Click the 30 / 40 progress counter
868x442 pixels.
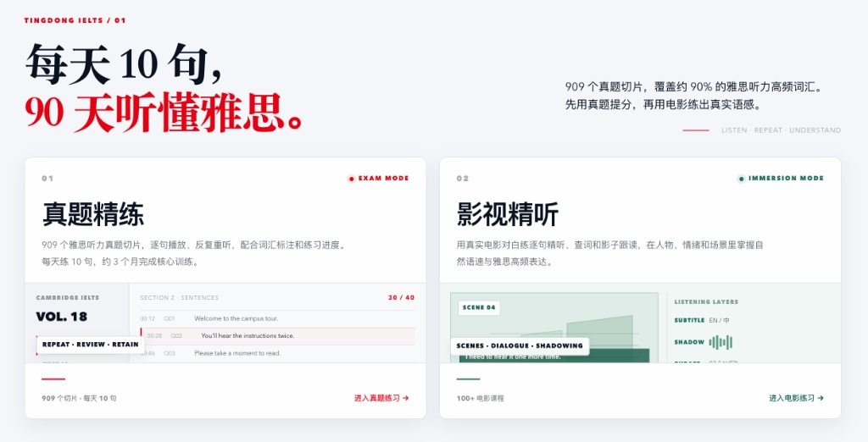(401, 297)
